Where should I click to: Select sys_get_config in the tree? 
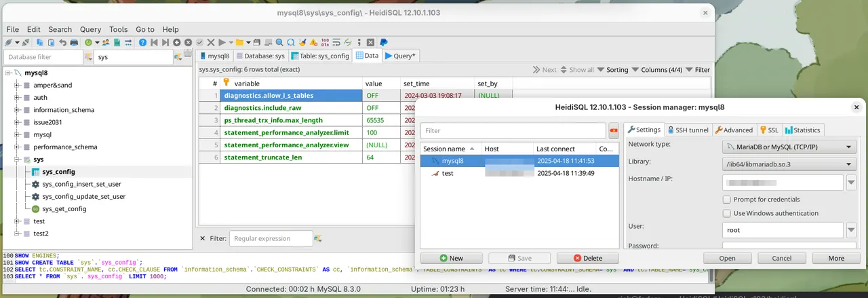coord(64,209)
